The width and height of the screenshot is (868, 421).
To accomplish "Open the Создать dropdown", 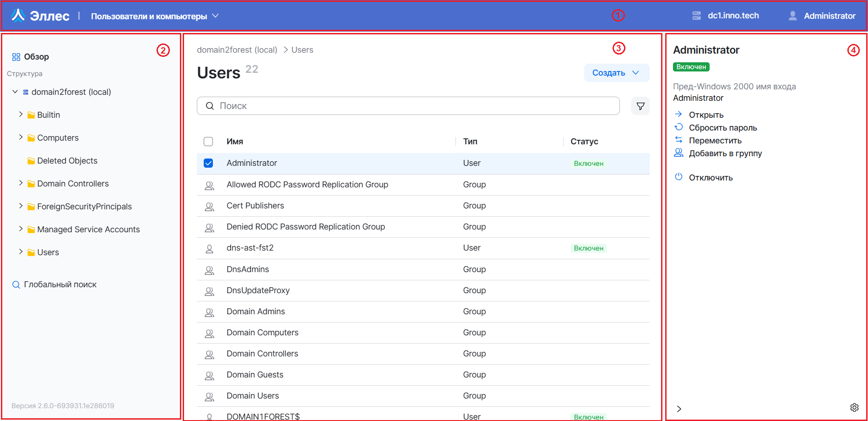I will (x=616, y=72).
